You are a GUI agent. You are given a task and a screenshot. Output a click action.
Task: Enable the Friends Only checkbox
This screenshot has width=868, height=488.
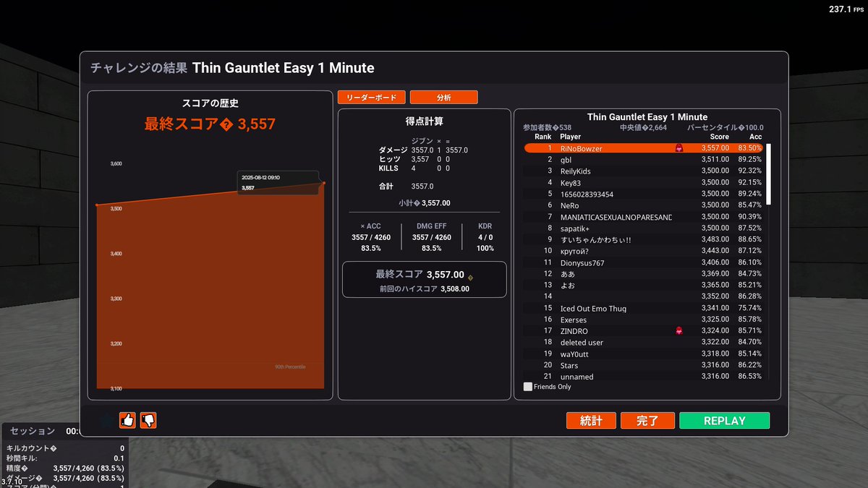528,387
